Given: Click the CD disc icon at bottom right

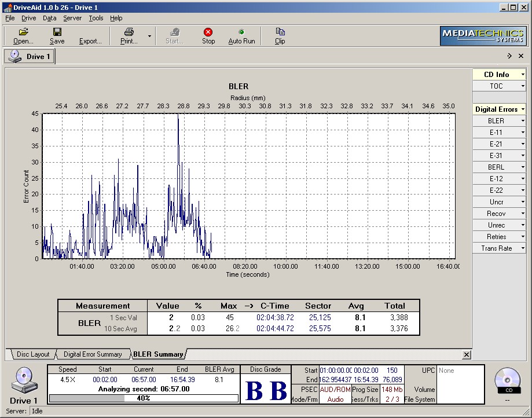Looking at the screenshot, I should pos(508,380).
